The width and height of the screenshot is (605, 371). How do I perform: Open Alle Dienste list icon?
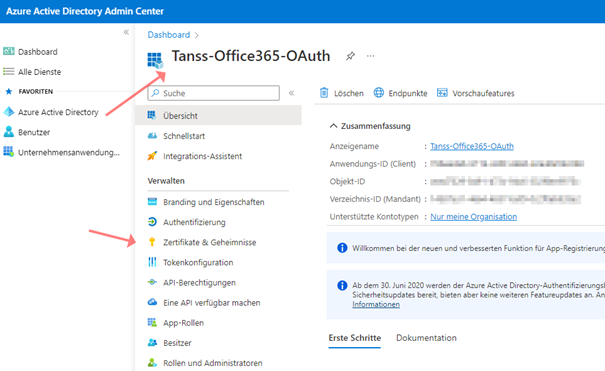click(8, 71)
